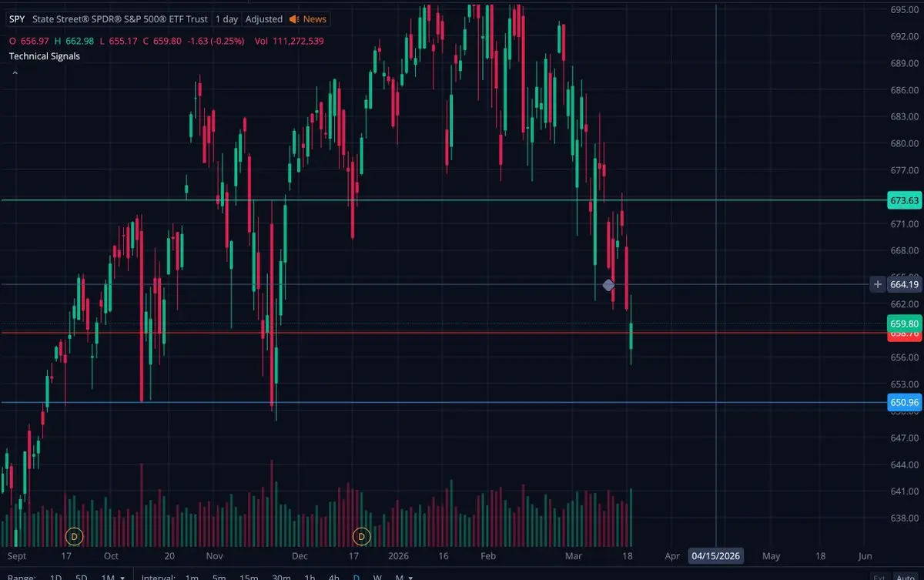
Task: Toggle the Adjusted price setting
Action: (264, 19)
